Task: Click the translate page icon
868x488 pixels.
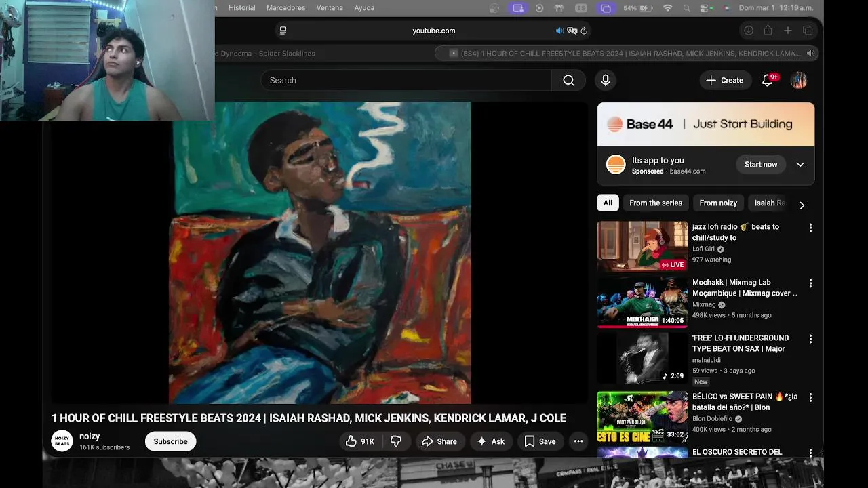Action: click(x=572, y=30)
